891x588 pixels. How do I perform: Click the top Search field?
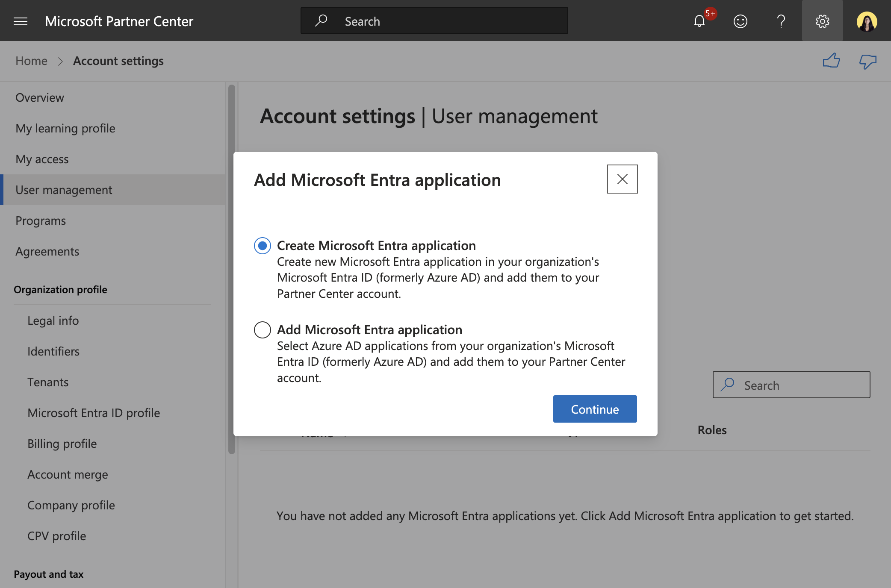click(x=434, y=21)
